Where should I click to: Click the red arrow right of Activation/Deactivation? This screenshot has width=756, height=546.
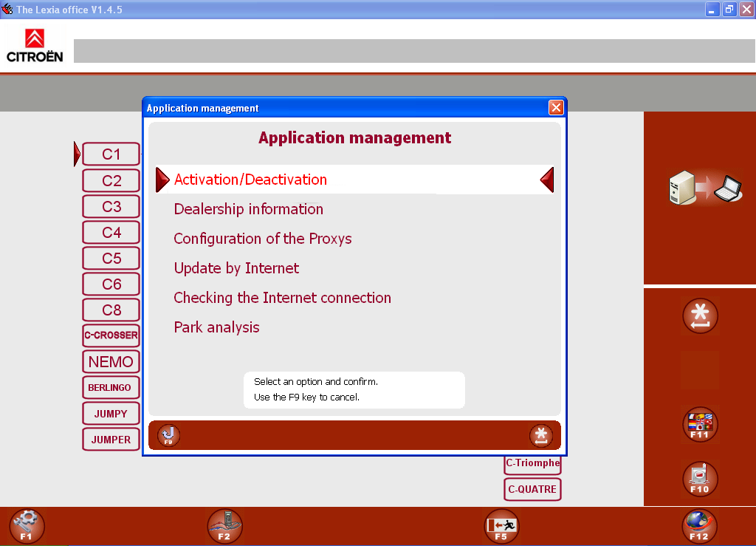pyautogui.click(x=547, y=180)
